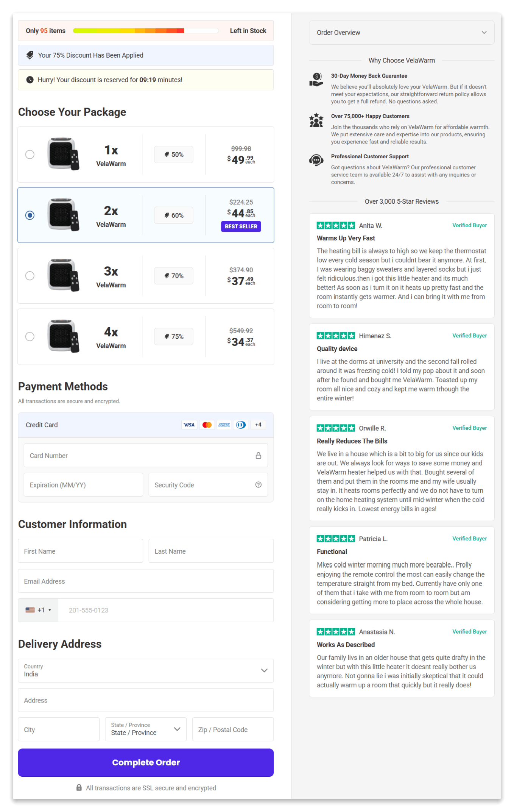Click Anastasia N.'s five-star rating
514x812 pixels.
tap(336, 632)
